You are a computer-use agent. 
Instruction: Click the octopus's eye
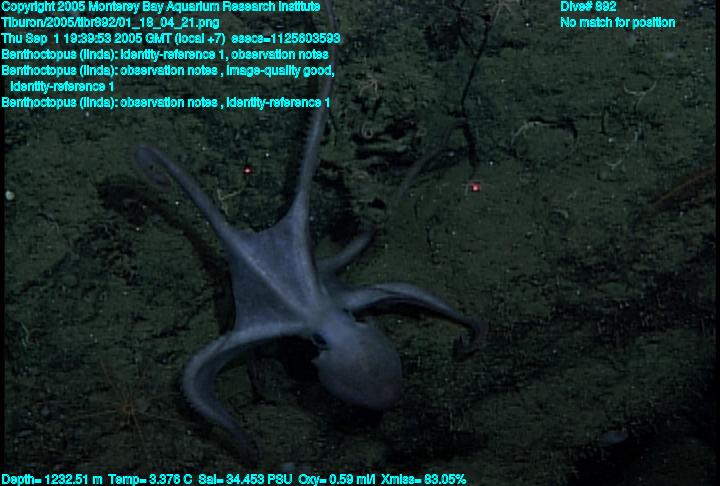click(x=319, y=343)
